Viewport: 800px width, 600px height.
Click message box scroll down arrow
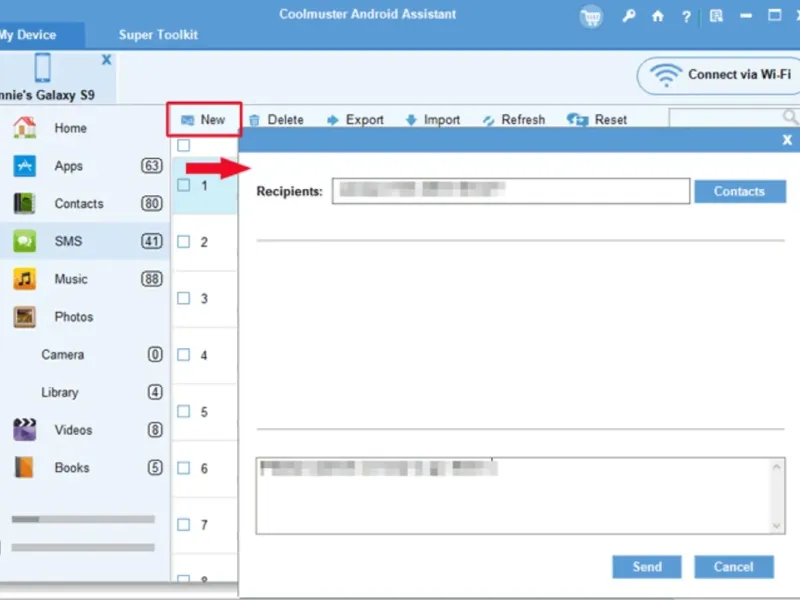[777, 526]
